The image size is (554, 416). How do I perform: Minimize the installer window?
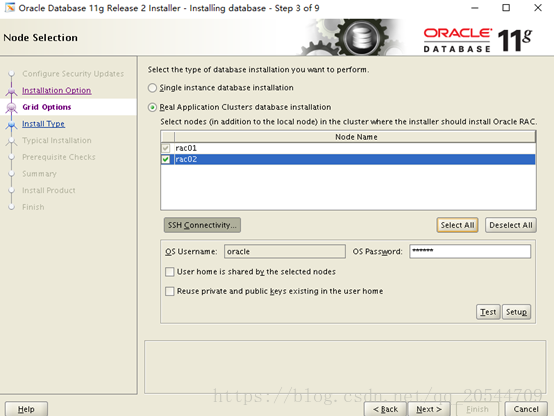pyautogui.click(x=475, y=8)
